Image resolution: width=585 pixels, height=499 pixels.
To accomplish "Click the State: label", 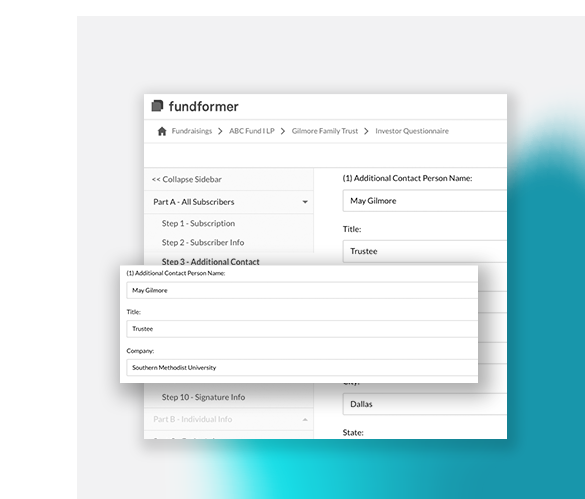I will coord(353,433).
